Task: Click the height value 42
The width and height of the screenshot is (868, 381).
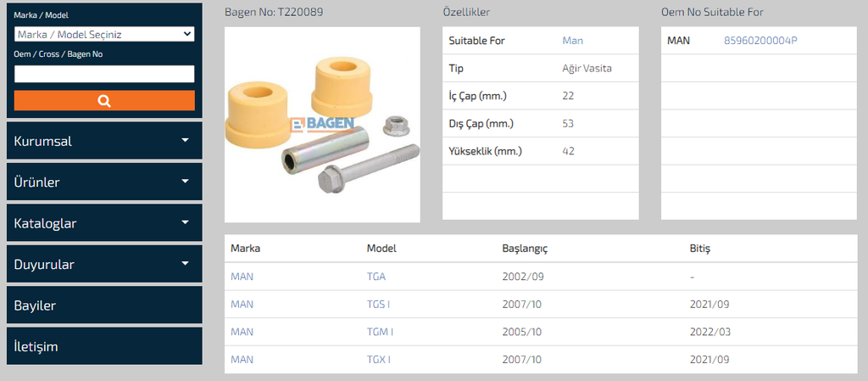Action: 568,151
